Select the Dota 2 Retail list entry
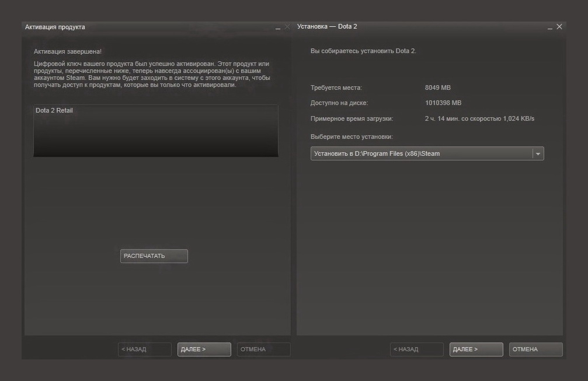This screenshot has width=588, height=381. tap(54, 110)
